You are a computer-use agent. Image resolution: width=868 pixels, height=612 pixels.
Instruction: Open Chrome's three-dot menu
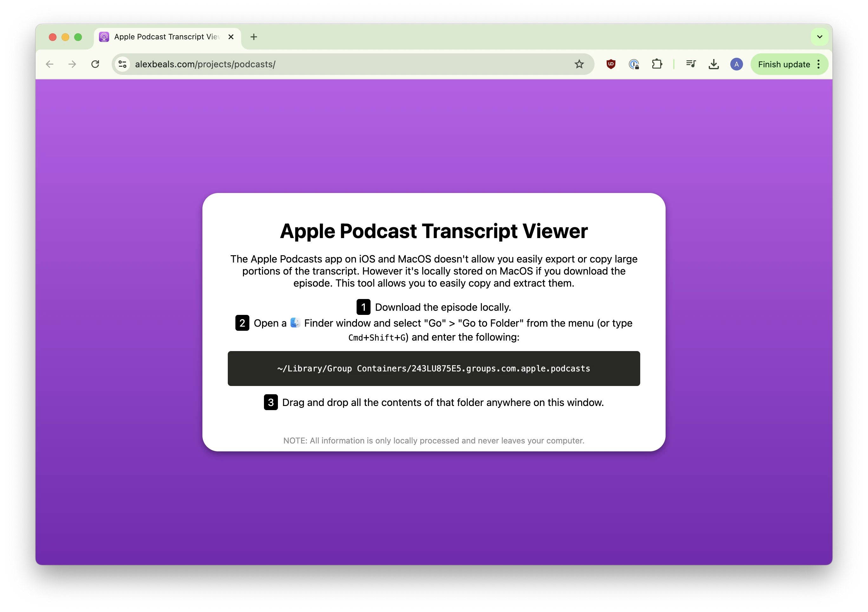click(819, 64)
